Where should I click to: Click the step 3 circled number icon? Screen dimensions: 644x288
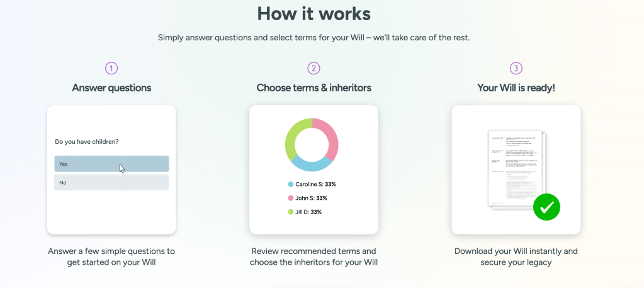click(516, 68)
